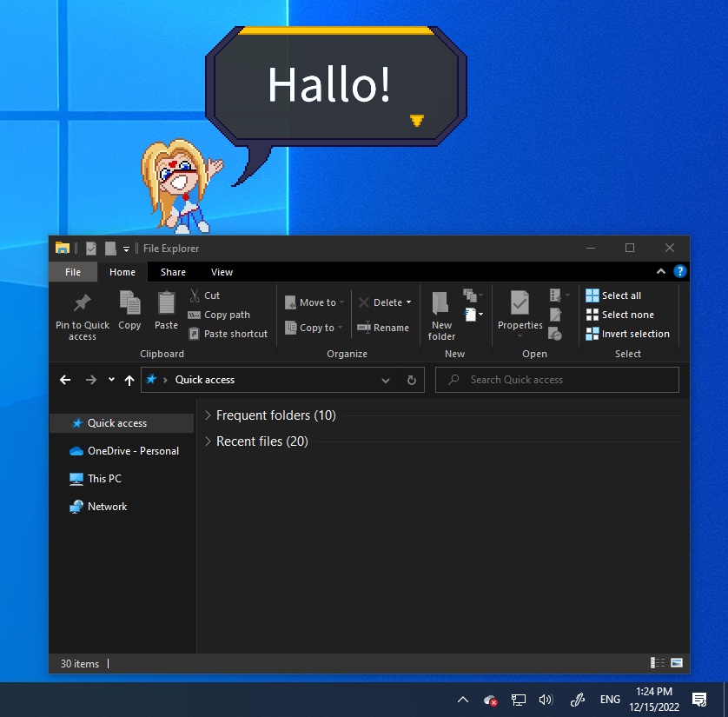Open the New item dropdown icon

click(x=473, y=295)
